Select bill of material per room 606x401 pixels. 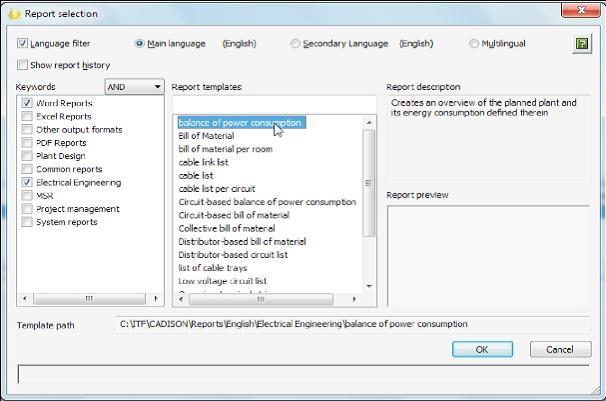pyautogui.click(x=225, y=149)
